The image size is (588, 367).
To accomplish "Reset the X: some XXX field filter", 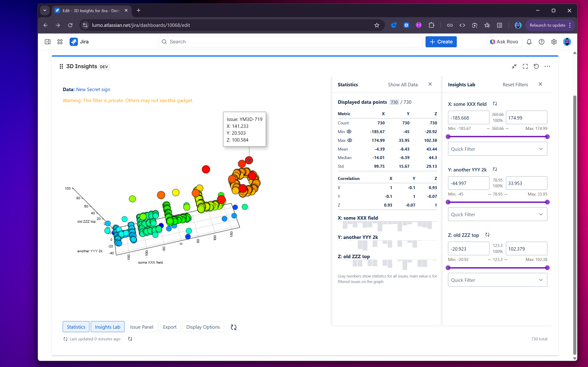I will [x=495, y=104].
